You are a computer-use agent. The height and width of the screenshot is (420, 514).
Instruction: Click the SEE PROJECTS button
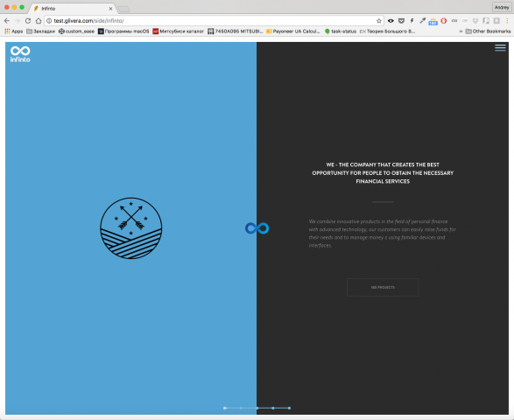tap(383, 287)
